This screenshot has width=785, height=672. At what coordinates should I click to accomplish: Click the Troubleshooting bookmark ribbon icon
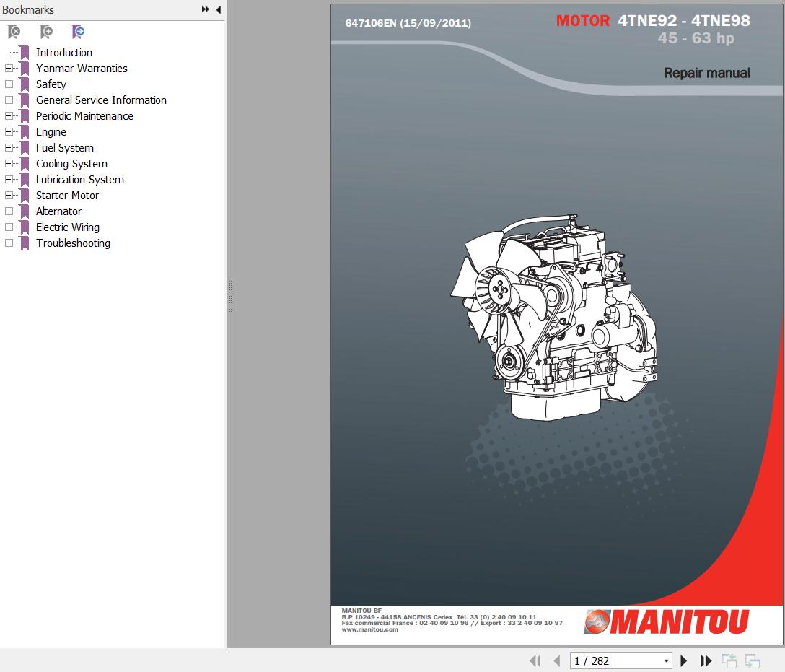click(x=25, y=243)
